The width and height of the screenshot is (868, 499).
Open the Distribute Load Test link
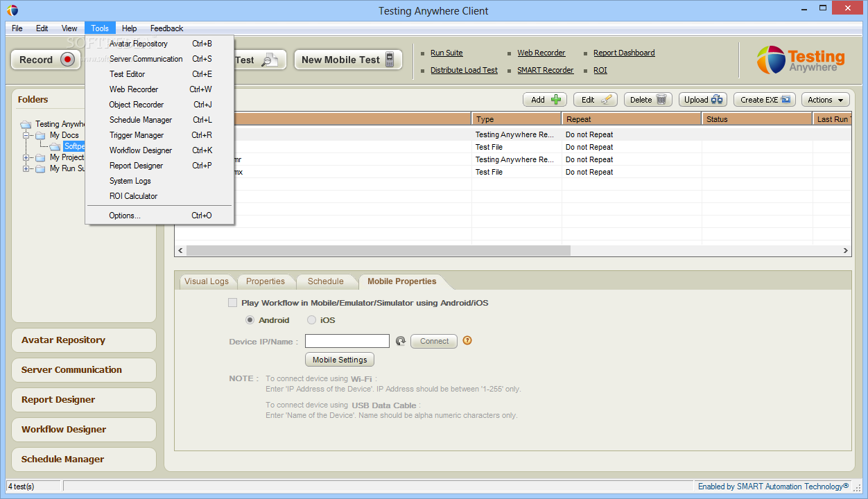point(464,70)
